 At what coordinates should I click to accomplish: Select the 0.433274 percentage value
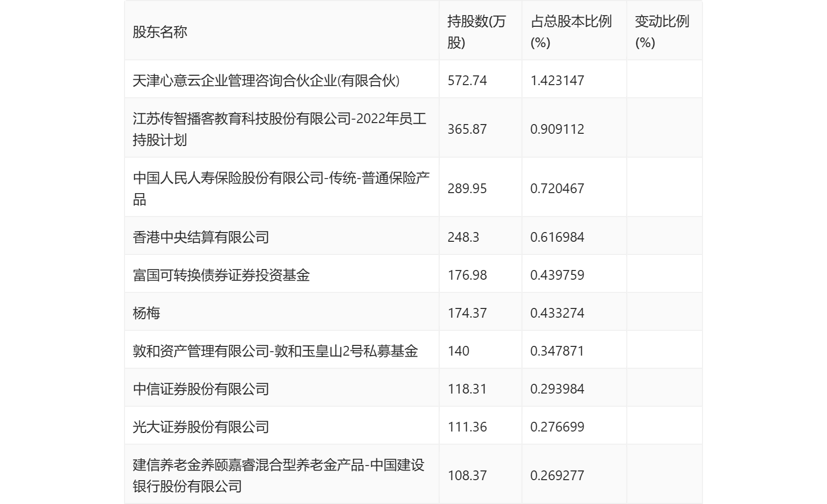(x=557, y=313)
